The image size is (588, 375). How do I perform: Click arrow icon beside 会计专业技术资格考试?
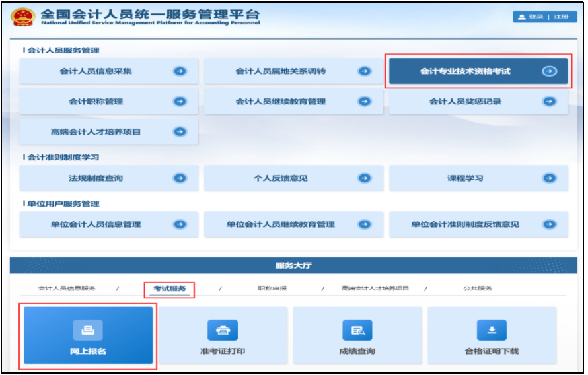pos(549,71)
